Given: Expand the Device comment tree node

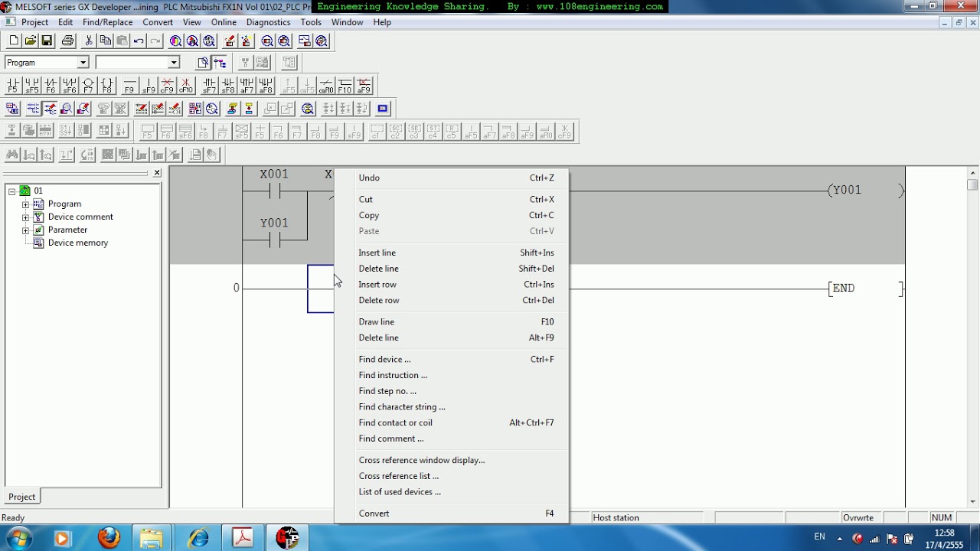Looking at the screenshot, I should 25,217.
